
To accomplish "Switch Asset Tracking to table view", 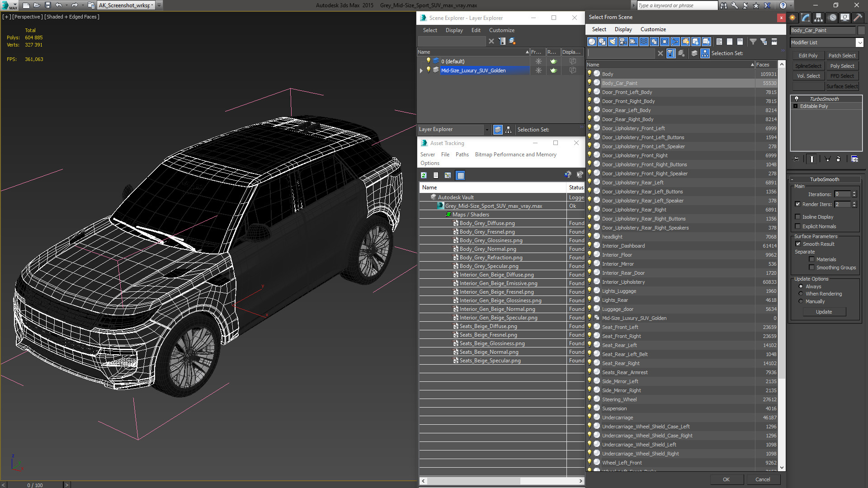I will pos(461,175).
